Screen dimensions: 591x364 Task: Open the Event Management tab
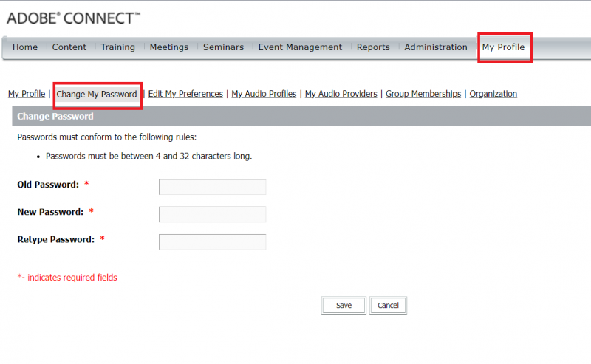[x=300, y=47]
